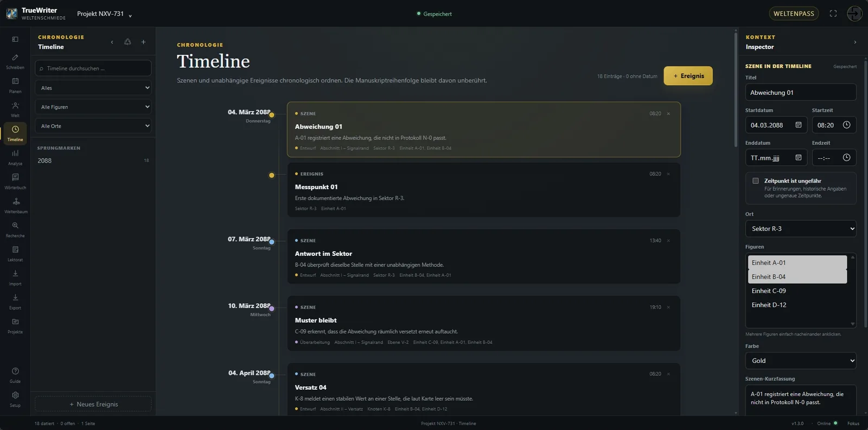Select the Timeline tab in the sidebar
This screenshot has height=430, width=868.
tap(15, 133)
